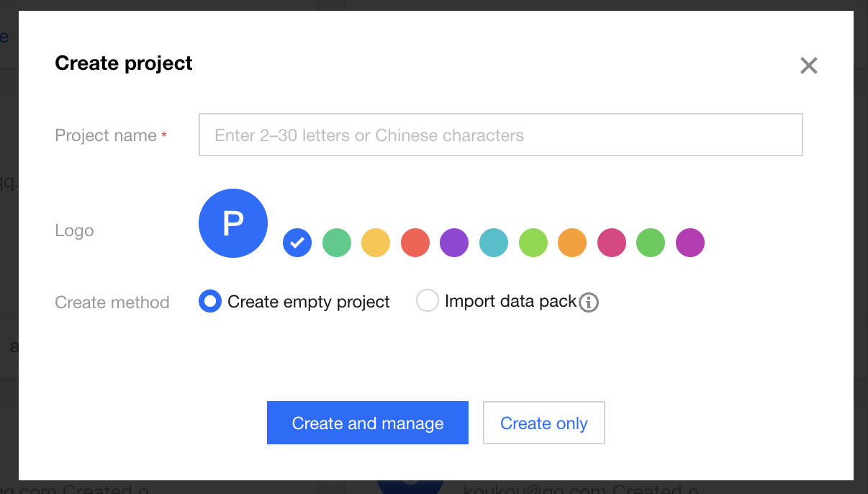Image resolution: width=868 pixels, height=494 pixels.
Task: Pick the green swatch beside the blue one
Action: pyautogui.click(x=337, y=243)
